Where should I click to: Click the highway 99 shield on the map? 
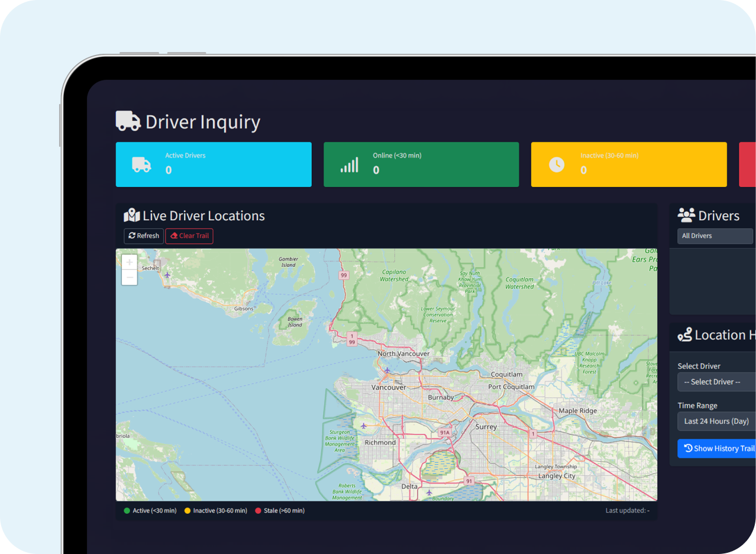point(343,275)
